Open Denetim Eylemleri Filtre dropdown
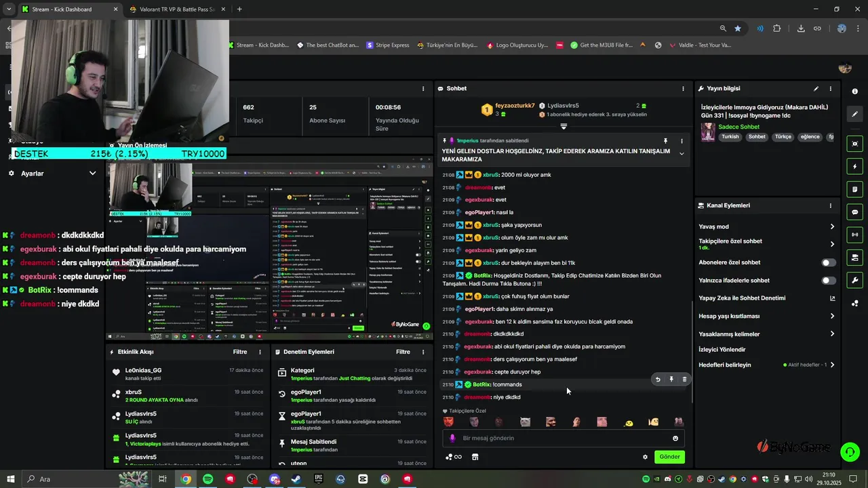 coord(403,352)
